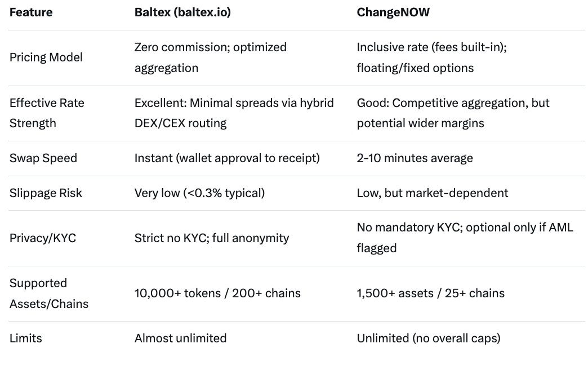Click the "Baltex (baltex.io)" column header

point(182,12)
